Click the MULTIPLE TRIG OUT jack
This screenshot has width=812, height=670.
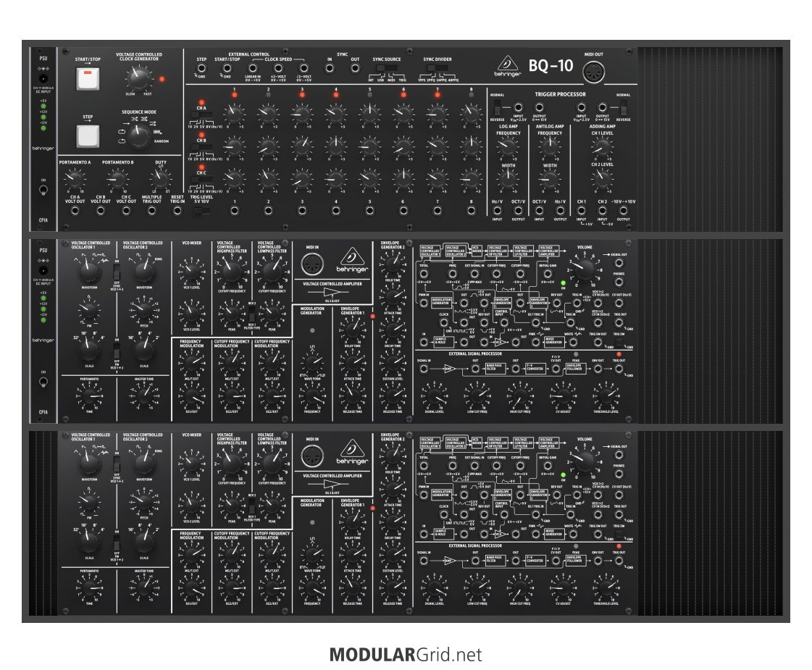[151, 211]
